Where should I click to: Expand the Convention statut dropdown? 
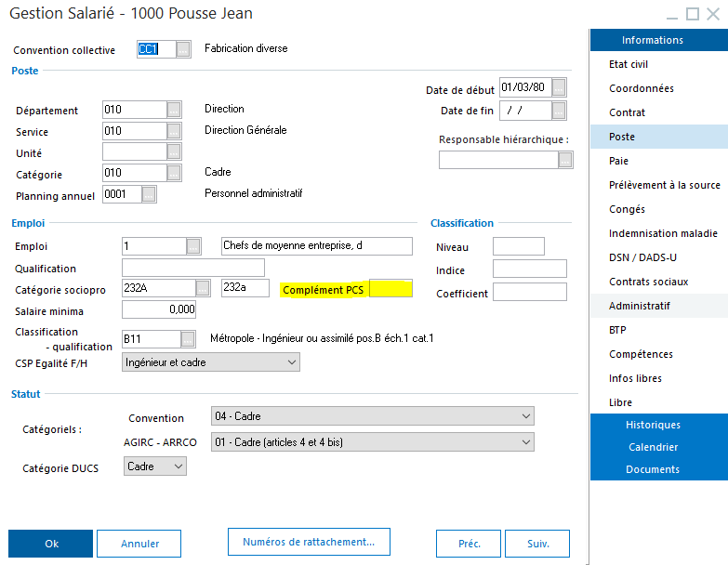point(526,417)
